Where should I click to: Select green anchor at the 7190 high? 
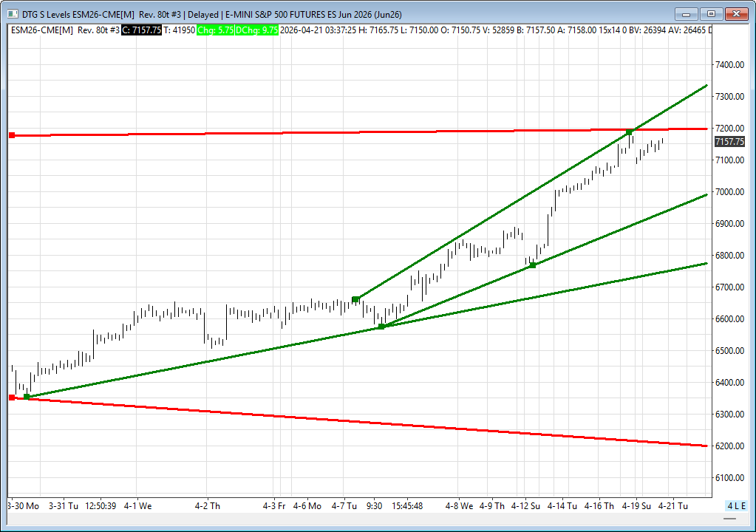click(630, 132)
